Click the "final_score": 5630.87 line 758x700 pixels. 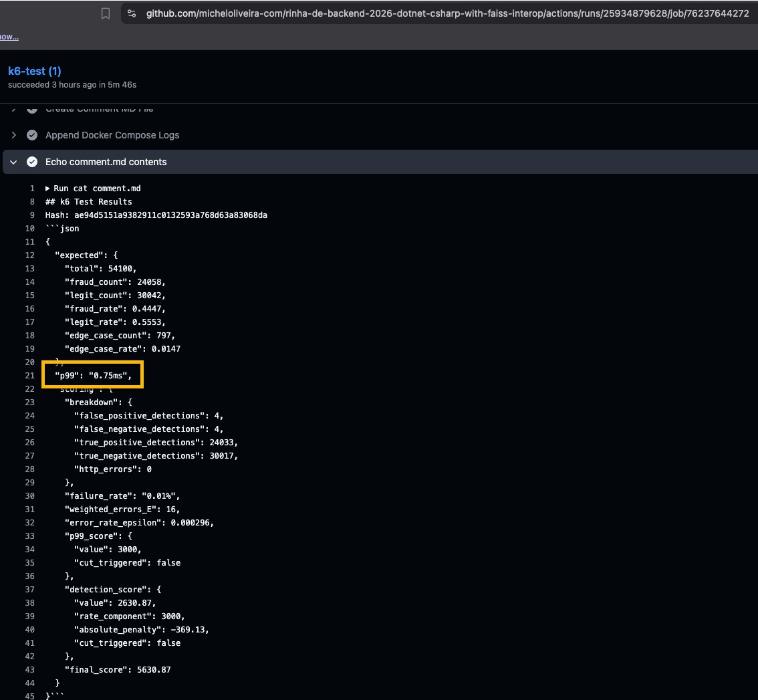click(118, 670)
